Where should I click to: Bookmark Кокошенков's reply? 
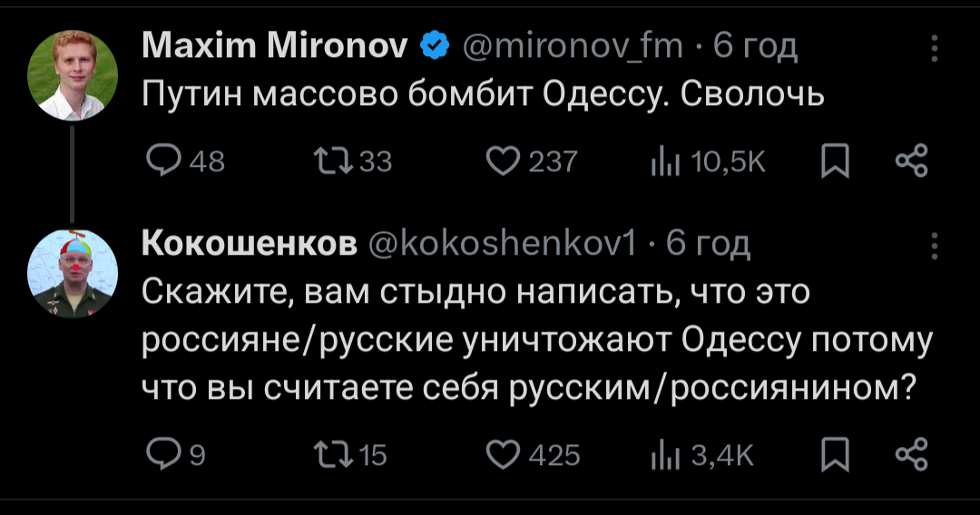pyautogui.click(x=831, y=453)
